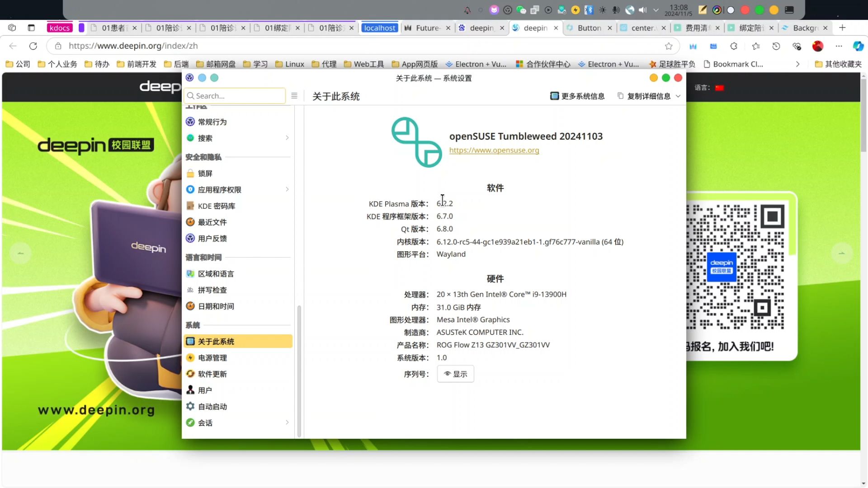Viewport: 868px width, 488px height.
Task: Go to next slide on deepin carousel
Action: point(842,253)
